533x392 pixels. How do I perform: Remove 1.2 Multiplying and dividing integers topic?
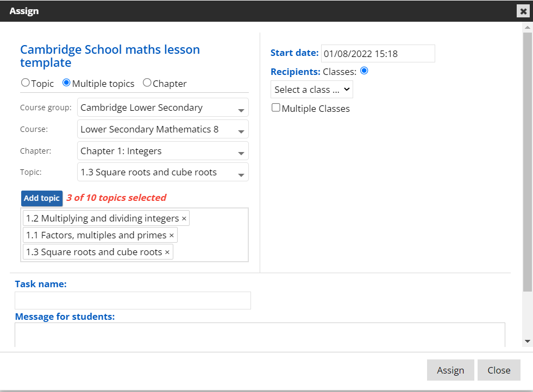tap(184, 218)
